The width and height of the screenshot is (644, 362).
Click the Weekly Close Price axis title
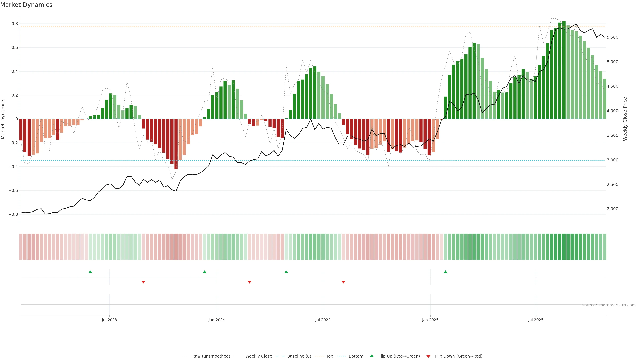pyautogui.click(x=625, y=119)
